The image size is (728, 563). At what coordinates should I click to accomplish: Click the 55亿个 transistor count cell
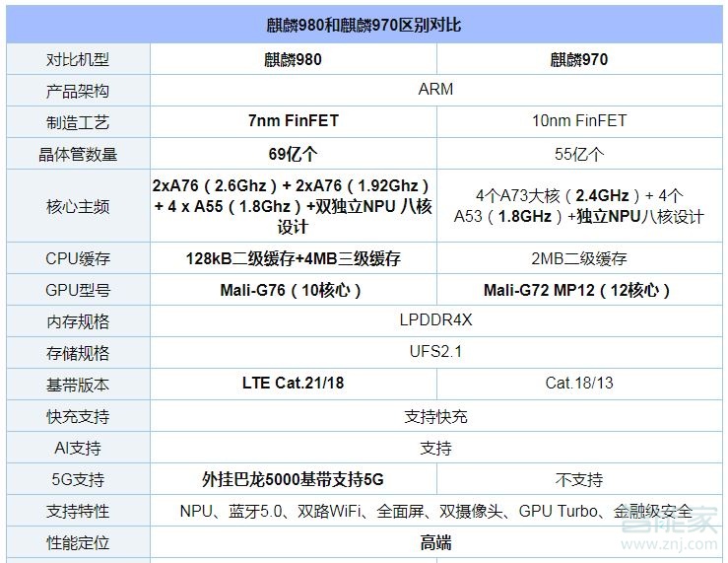579,154
